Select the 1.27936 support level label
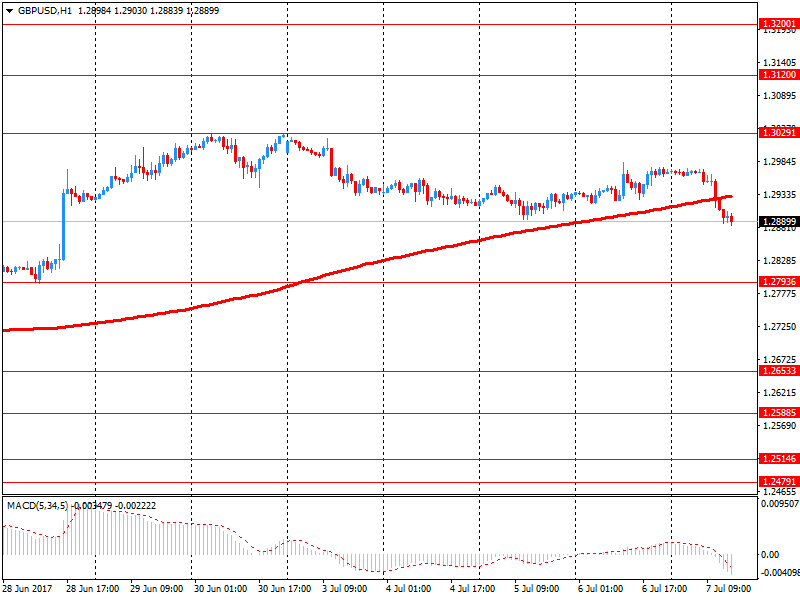Screen dimensions: 800x600 coord(779,282)
